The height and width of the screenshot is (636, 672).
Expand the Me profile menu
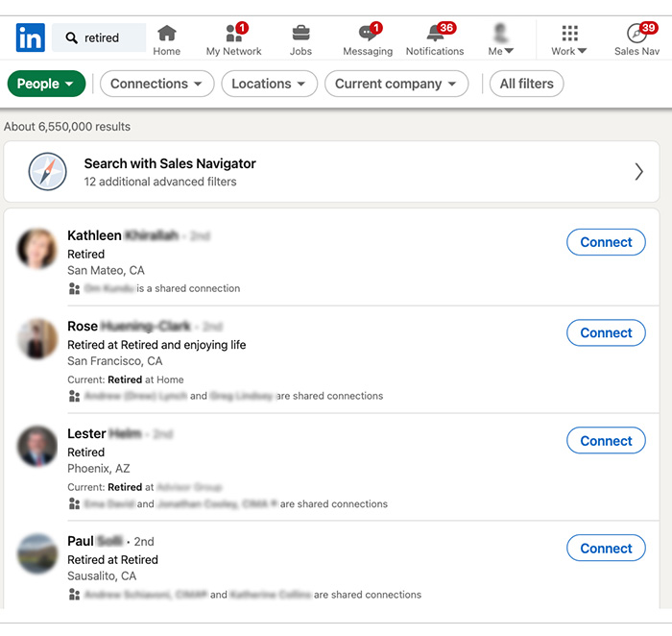[501, 39]
